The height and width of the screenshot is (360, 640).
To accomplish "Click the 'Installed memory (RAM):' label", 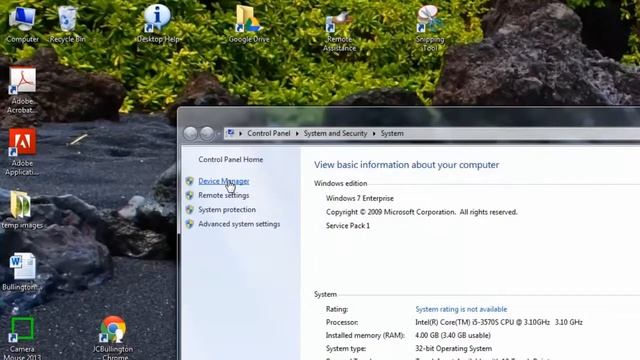I will tap(365, 336).
